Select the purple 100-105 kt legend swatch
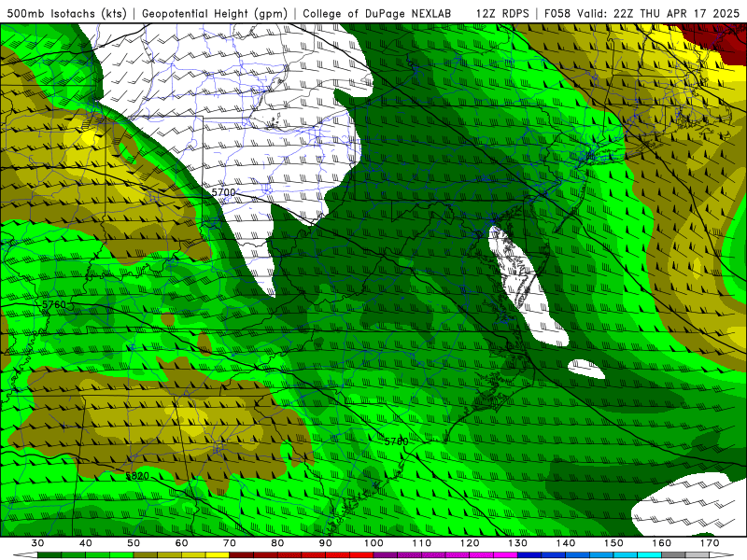 [x=386, y=555]
